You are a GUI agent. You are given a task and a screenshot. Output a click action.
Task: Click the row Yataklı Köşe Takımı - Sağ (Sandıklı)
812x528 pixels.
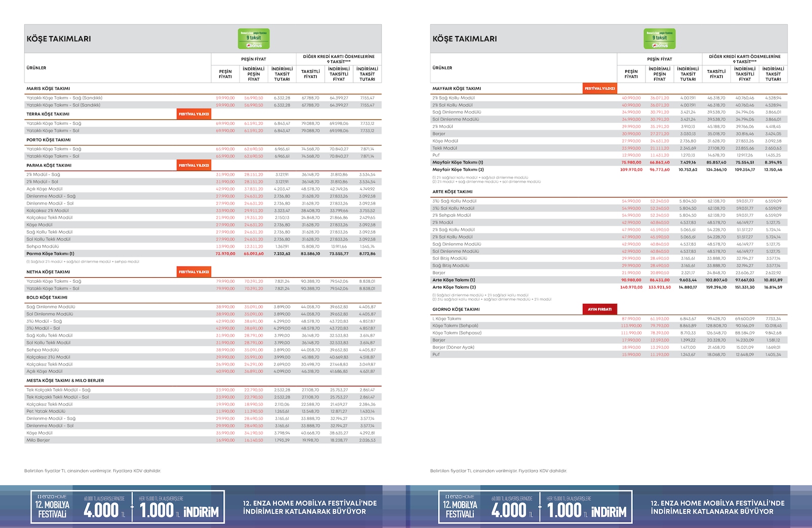click(203, 98)
